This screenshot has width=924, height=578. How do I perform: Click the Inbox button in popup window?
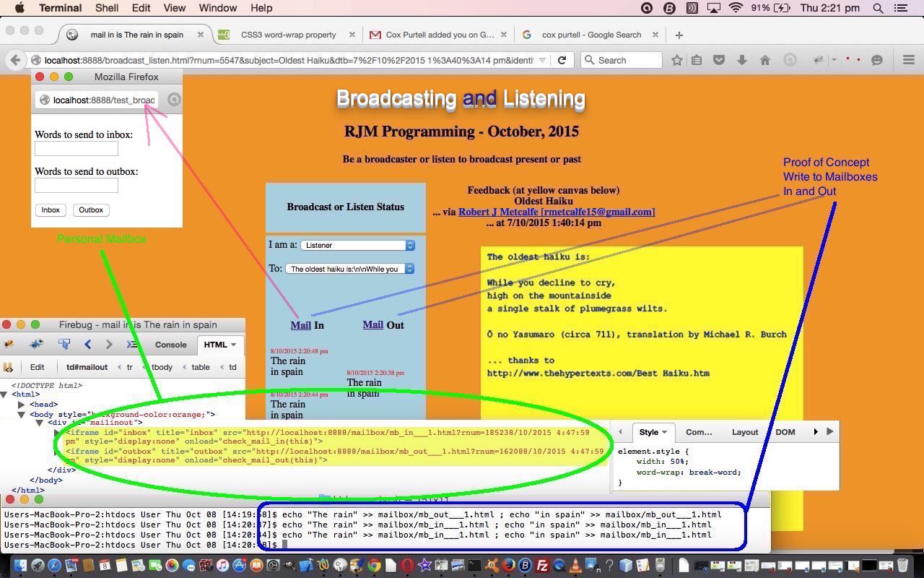point(51,210)
